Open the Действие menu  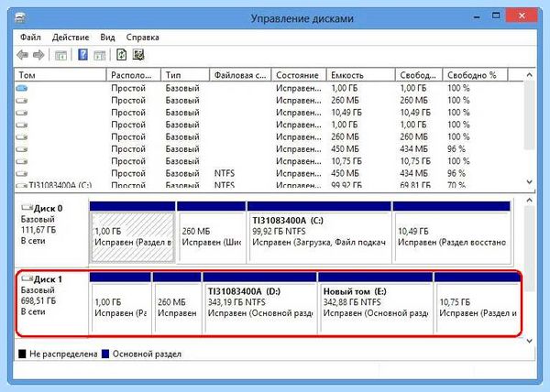[x=71, y=38]
